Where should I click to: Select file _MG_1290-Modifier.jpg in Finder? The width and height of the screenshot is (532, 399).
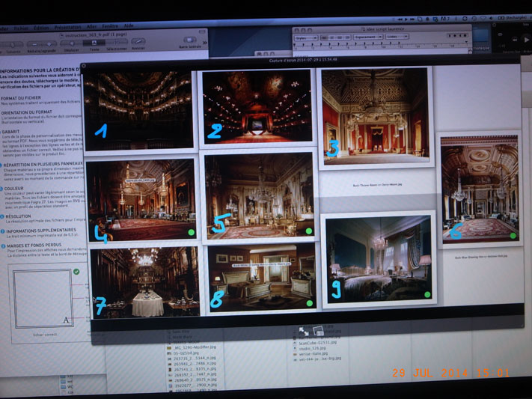pyautogui.click(x=192, y=347)
